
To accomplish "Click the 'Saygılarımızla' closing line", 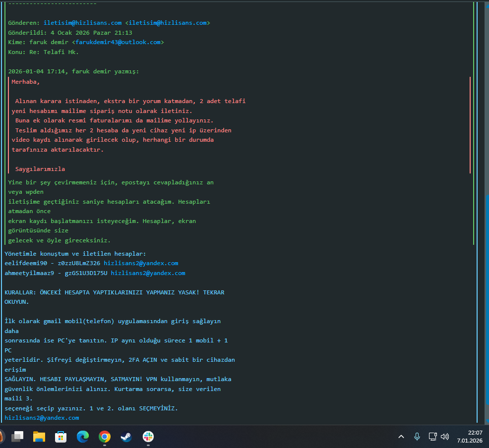I will click(x=40, y=169).
